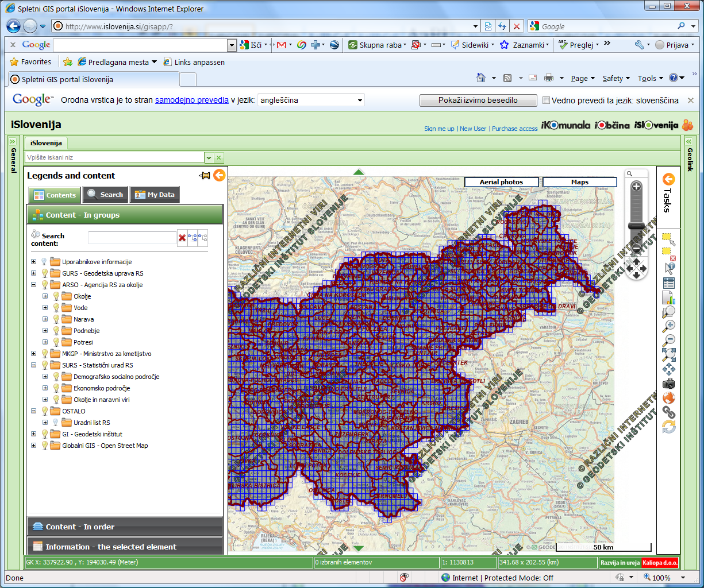The width and height of the screenshot is (704, 588).
Task: Toggle visibility bulb for Globalni GIS - Open Street Map
Action: (x=44, y=446)
